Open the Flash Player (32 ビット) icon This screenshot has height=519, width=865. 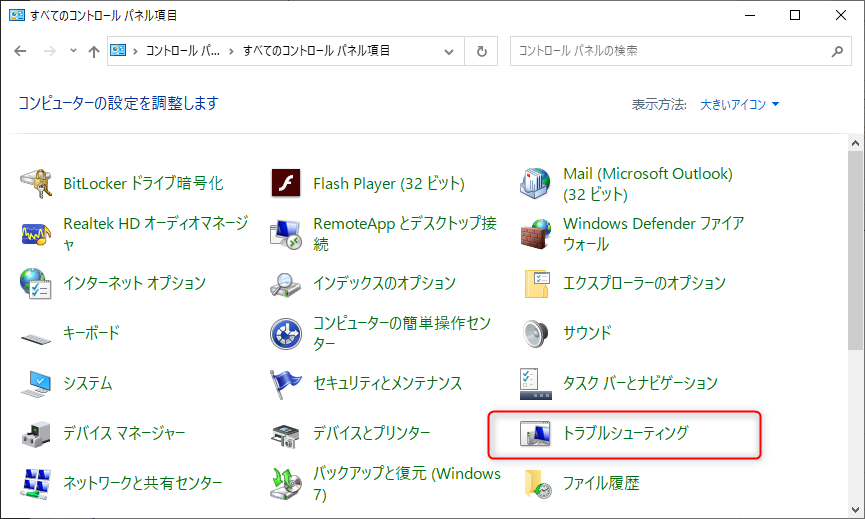pos(286,184)
